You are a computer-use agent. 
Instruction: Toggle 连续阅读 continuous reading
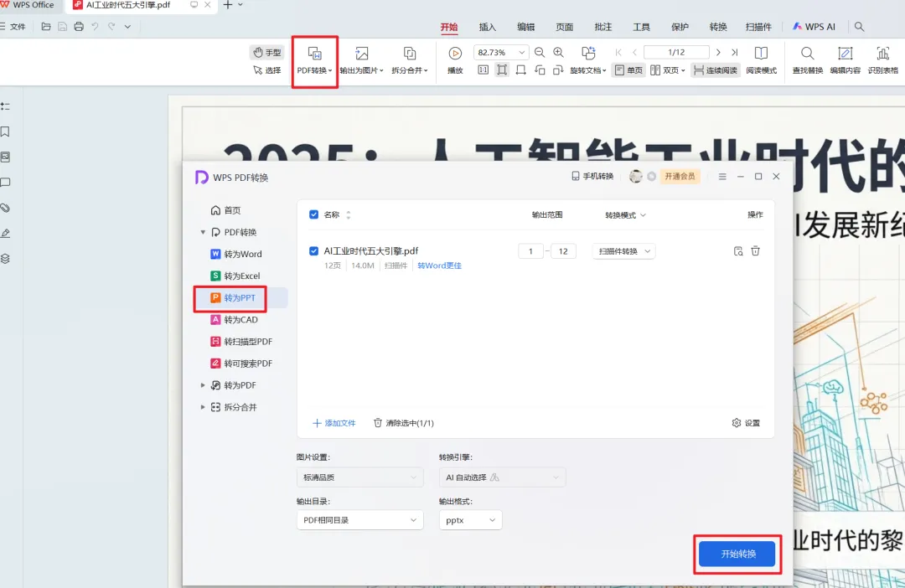tap(715, 70)
